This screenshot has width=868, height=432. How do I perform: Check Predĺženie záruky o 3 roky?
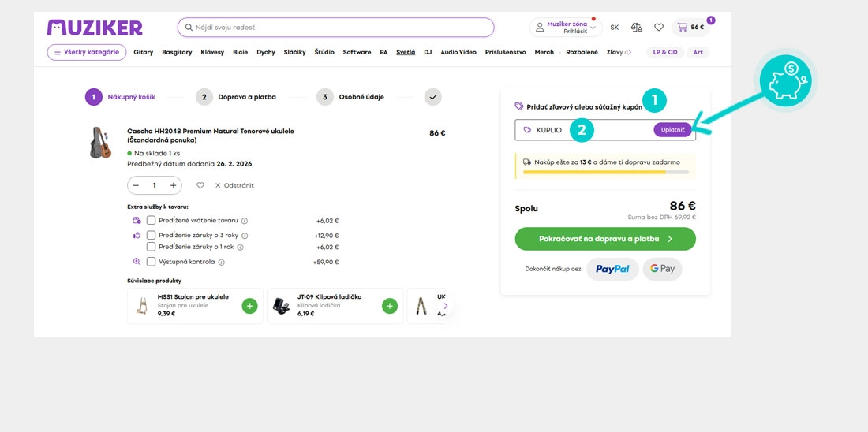[152, 235]
